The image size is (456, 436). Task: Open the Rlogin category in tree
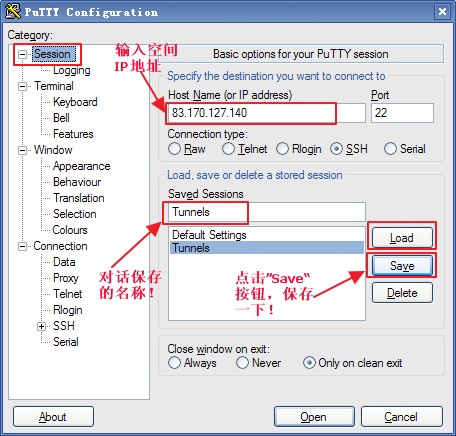click(x=68, y=310)
